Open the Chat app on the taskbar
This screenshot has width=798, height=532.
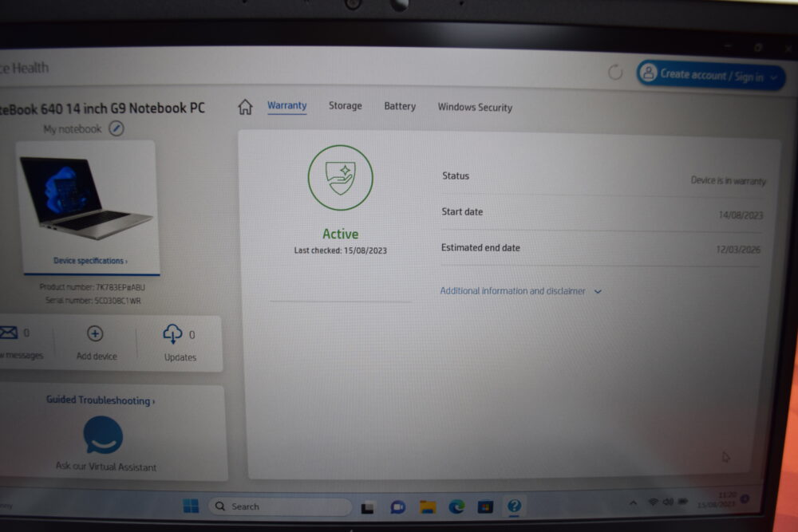tap(397, 506)
